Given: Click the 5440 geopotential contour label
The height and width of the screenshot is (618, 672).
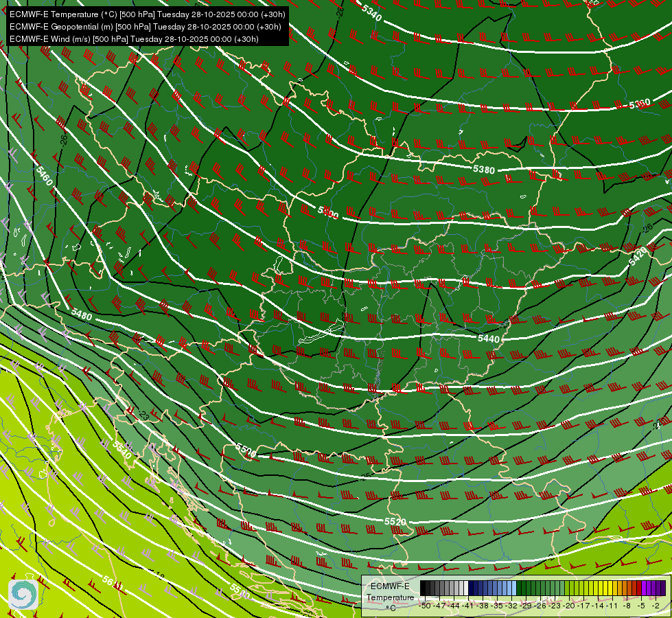Looking at the screenshot, I should click(489, 339).
